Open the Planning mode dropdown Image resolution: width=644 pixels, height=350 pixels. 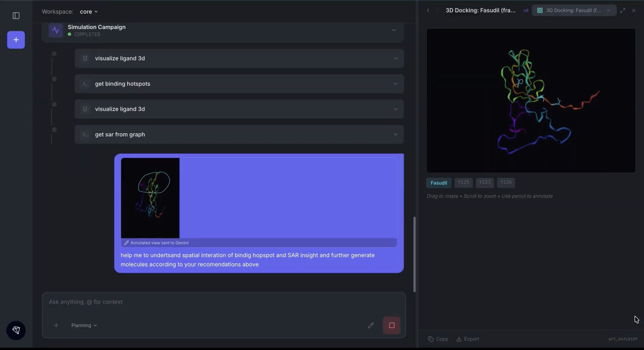(x=84, y=325)
